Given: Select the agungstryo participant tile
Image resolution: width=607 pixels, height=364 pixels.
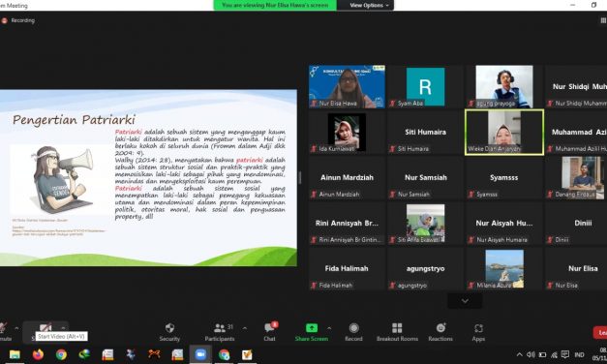Looking at the screenshot, I should point(425,269).
